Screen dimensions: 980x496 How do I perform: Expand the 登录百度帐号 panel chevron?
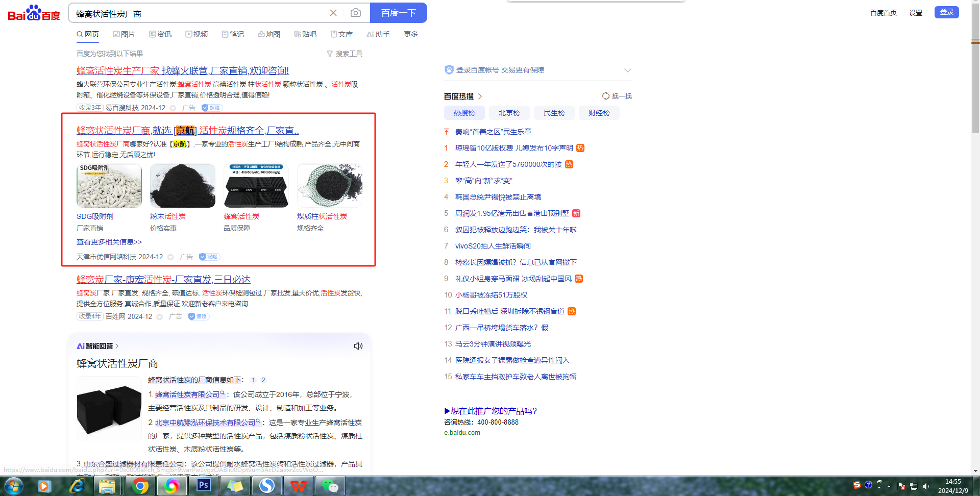(x=628, y=70)
